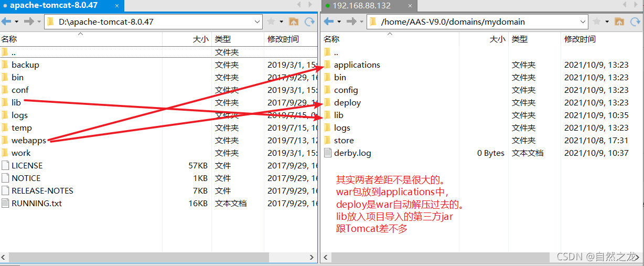
Task: Sort remote files by 大小 column
Action: click(484, 39)
